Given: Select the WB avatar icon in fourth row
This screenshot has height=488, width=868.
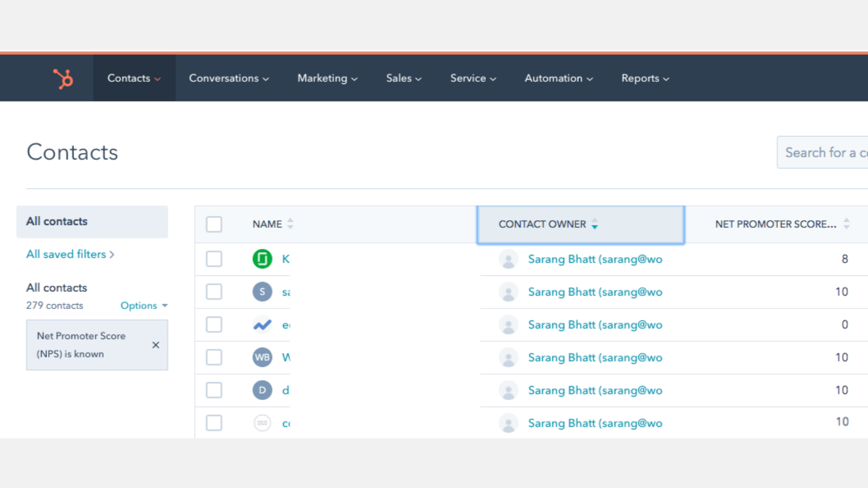Looking at the screenshot, I should (263, 357).
